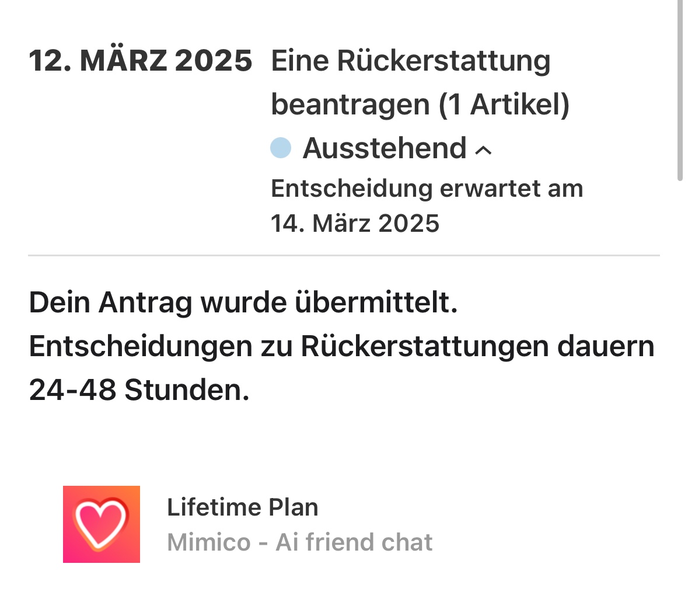Click the beantragen (1 Artikel) line
The width and height of the screenshot is (688, 616).
420,105
